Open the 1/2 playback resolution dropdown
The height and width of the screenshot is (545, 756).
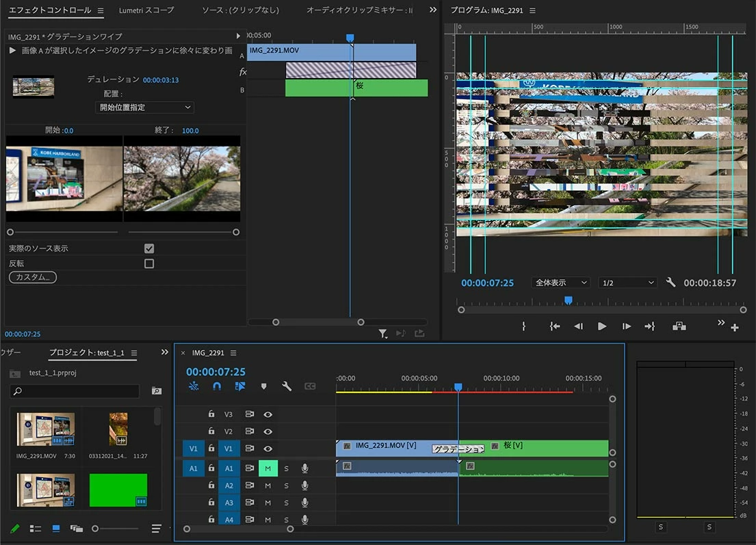(x=627, y=283)
